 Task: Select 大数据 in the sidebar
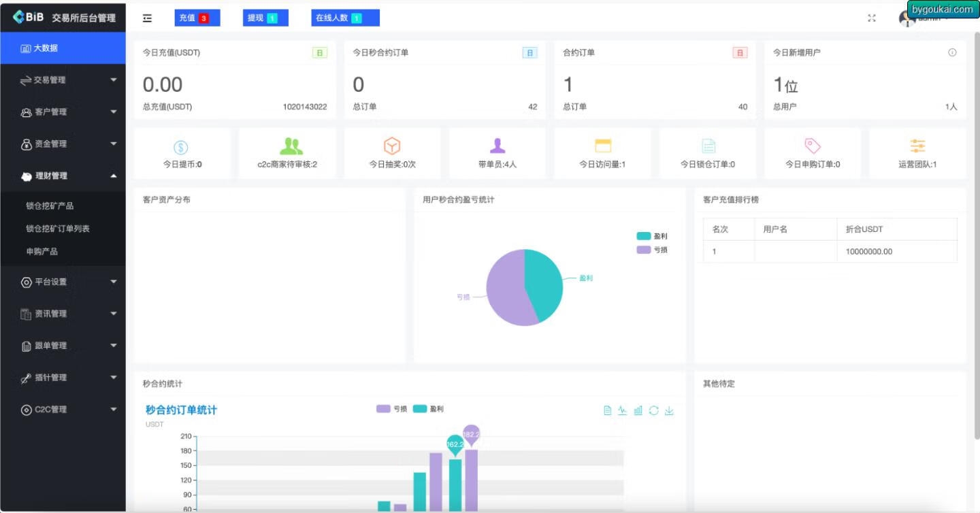(x=63, y=48)
